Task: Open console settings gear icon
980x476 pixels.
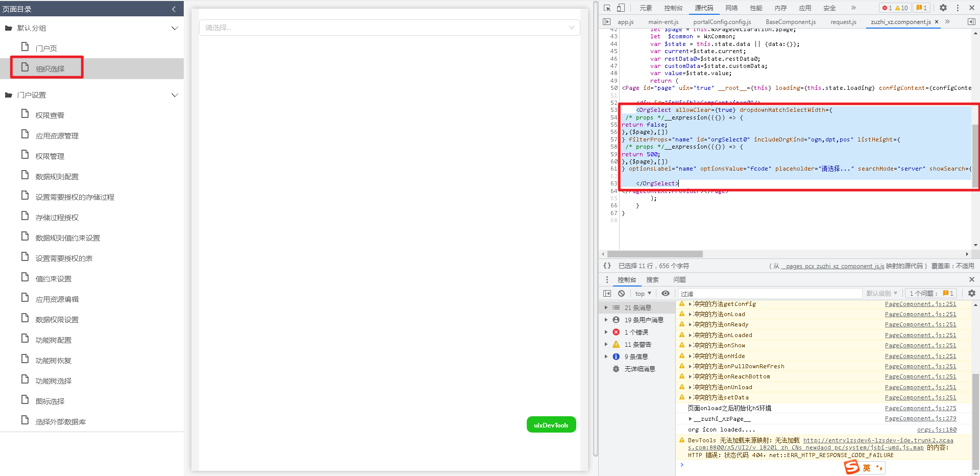Action: tap(971, 293)
